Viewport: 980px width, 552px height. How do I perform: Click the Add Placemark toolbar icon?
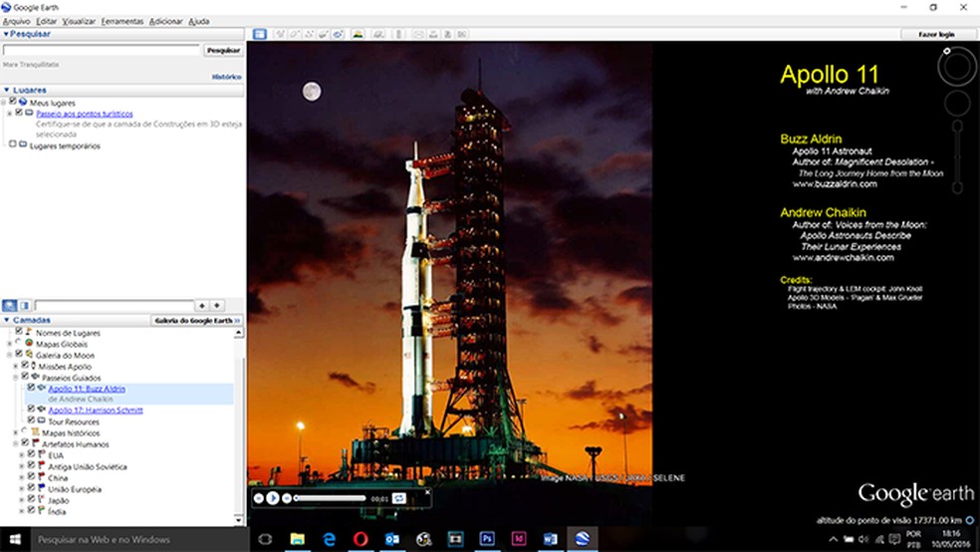(280, 35)
